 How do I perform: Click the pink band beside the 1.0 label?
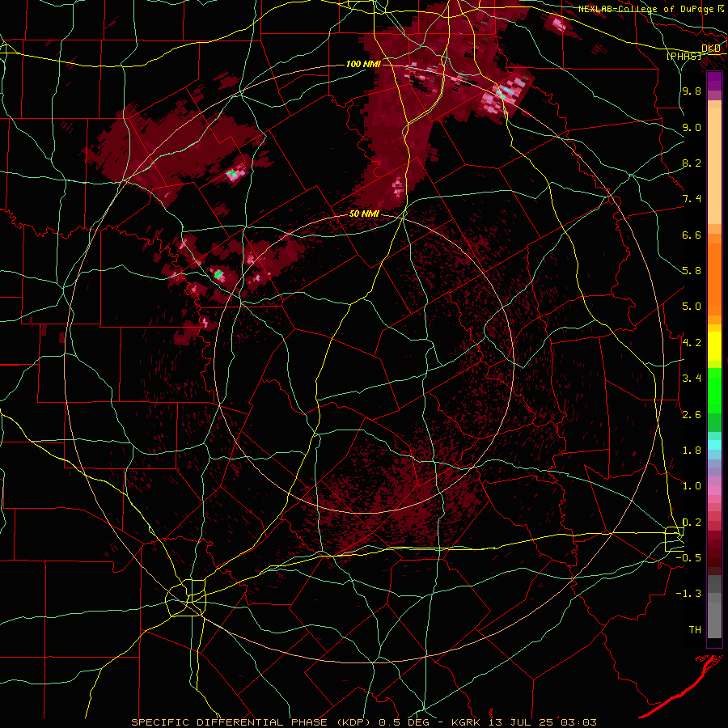[x=714, y=489]
